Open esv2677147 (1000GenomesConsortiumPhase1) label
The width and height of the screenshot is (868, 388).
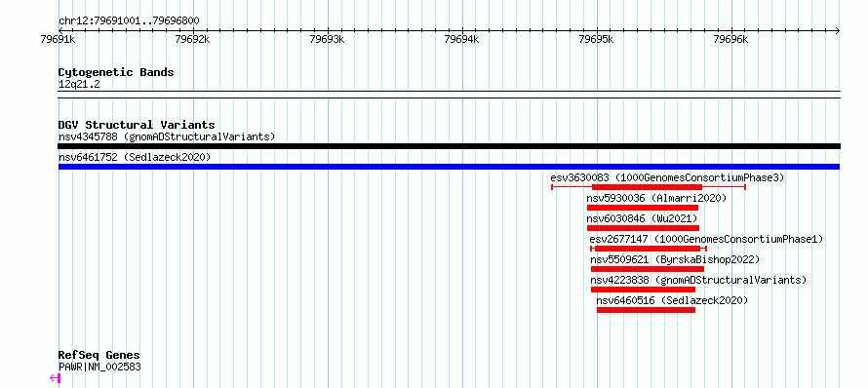click(707, 239)
